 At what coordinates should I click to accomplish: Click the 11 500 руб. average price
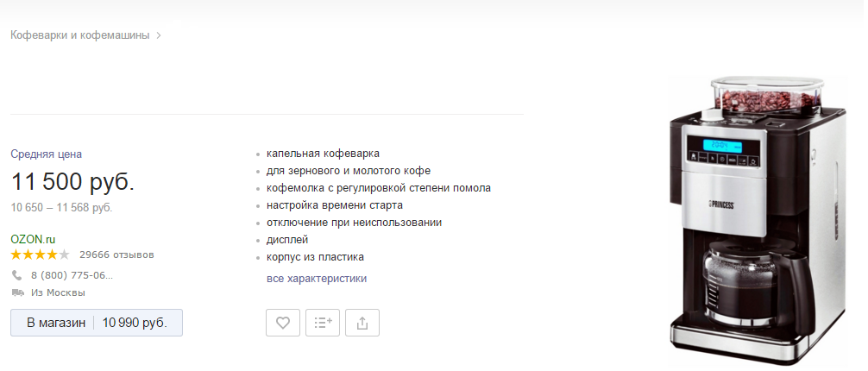(x=73, y=182)
